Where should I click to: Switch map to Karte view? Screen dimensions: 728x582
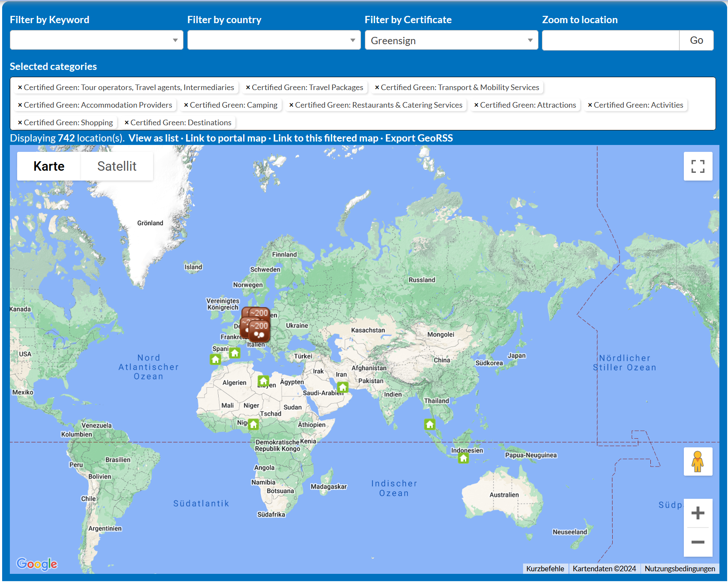coord(49,166)
